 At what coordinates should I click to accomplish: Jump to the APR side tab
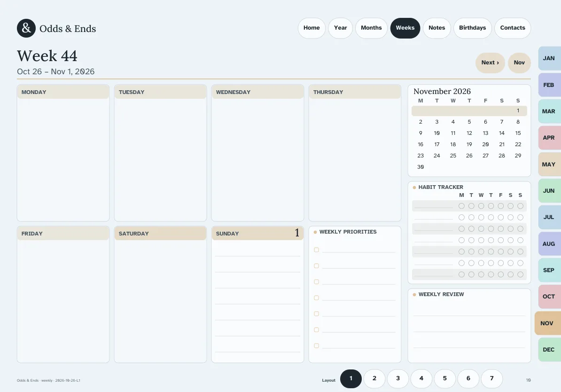pyautogui.click(x=549, y=138)
